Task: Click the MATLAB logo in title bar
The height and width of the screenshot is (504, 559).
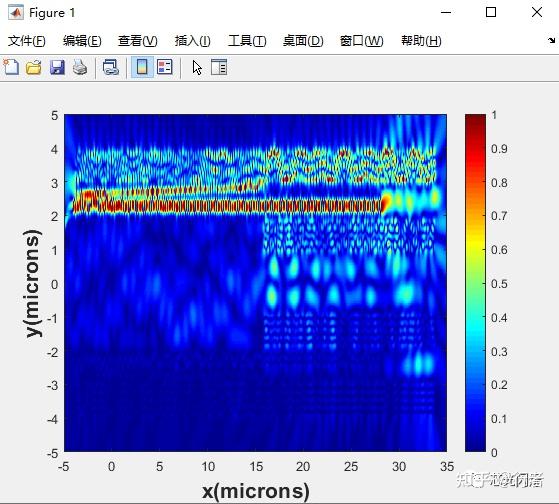Action: tap(16, 13)
